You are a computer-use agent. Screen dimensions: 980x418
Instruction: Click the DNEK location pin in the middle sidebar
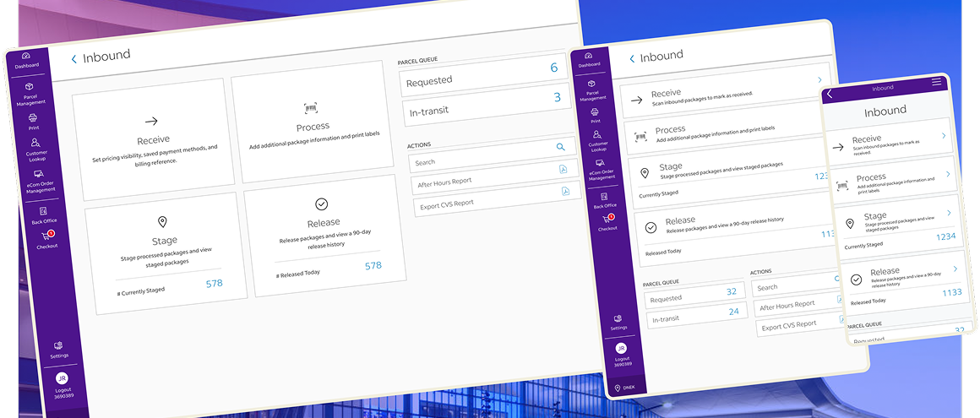coord(619,388)
